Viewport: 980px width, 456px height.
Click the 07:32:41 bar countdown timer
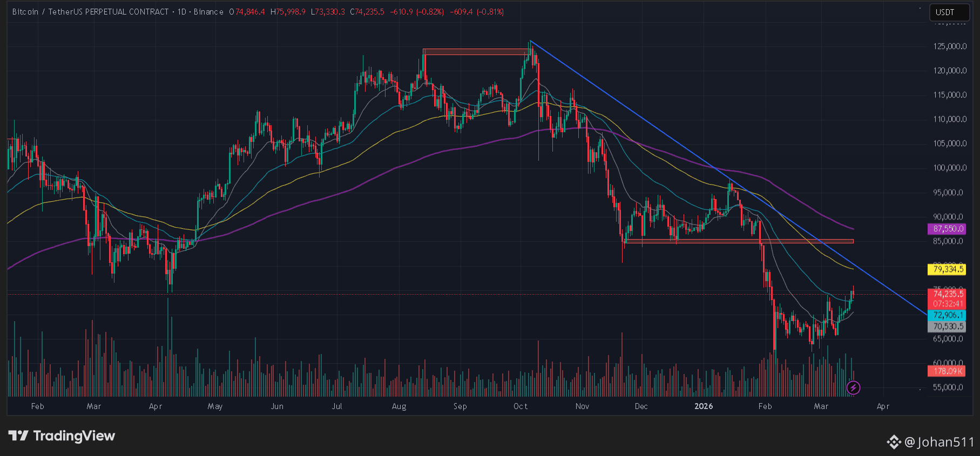(x=947, y=304)
